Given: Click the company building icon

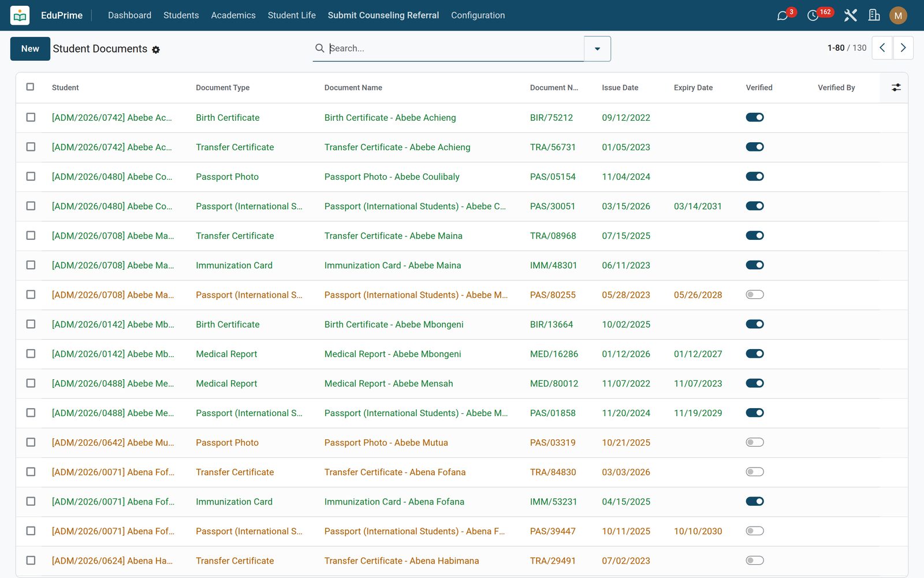Looking at the screenshot, I should (874, 16).
